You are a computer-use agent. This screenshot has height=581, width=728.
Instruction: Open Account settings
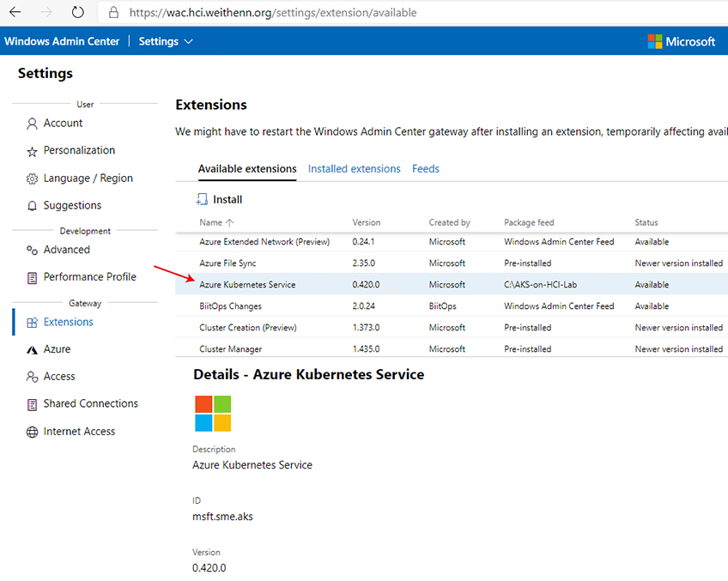coord(63,123)
